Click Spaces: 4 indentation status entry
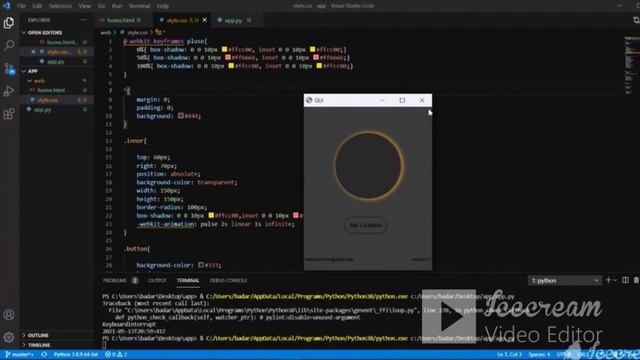640x360 pixels. point(539,354)
